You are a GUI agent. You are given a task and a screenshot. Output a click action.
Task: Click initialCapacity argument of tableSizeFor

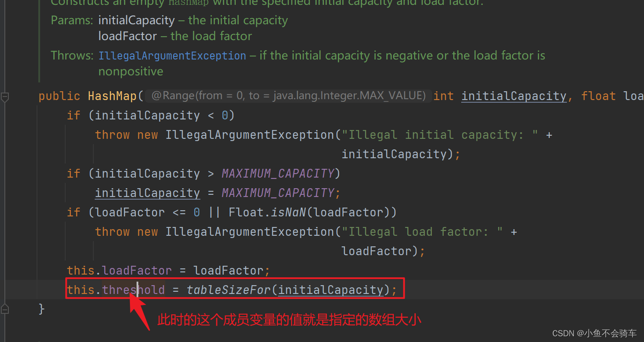coord(331,290)
